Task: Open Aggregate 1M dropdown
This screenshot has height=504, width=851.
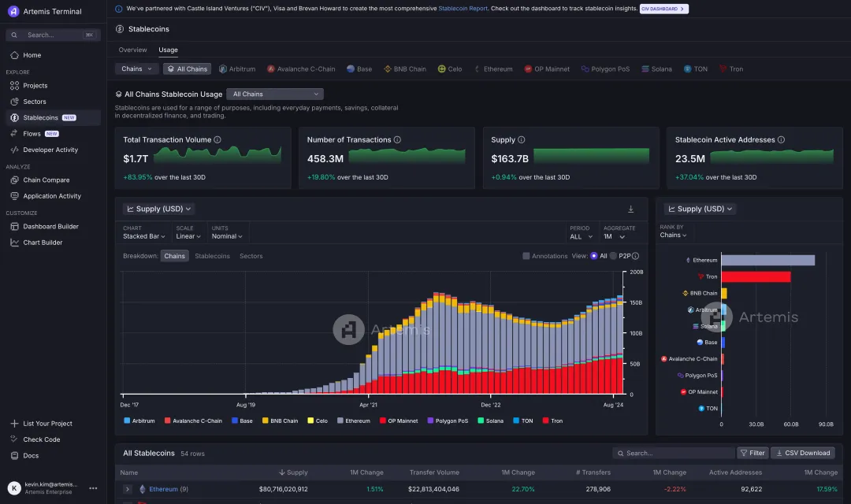Action: (x=615, y=236)
